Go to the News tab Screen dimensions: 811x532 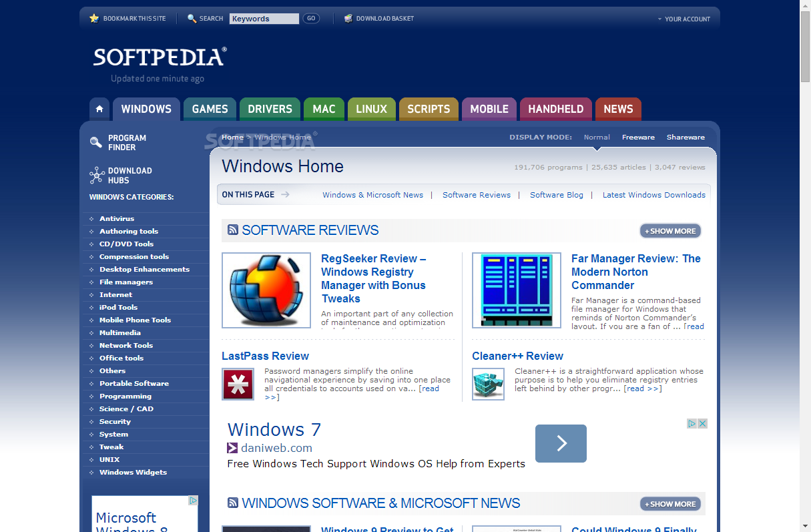(618, 109)
